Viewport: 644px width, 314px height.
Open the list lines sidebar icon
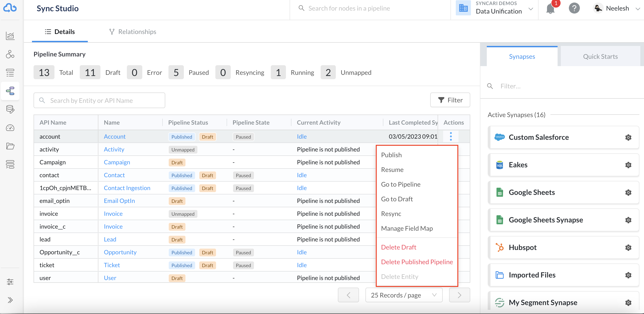(10, 73)
